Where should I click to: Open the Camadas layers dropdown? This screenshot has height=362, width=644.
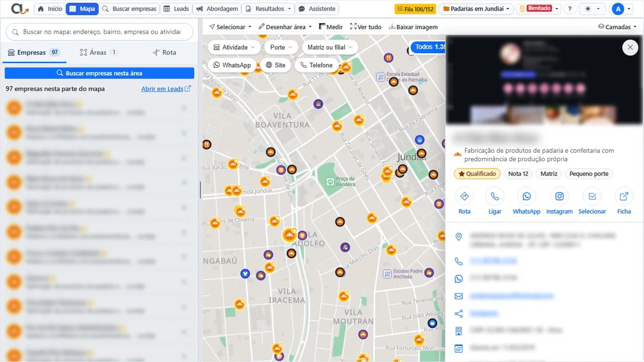coord(617,27)
